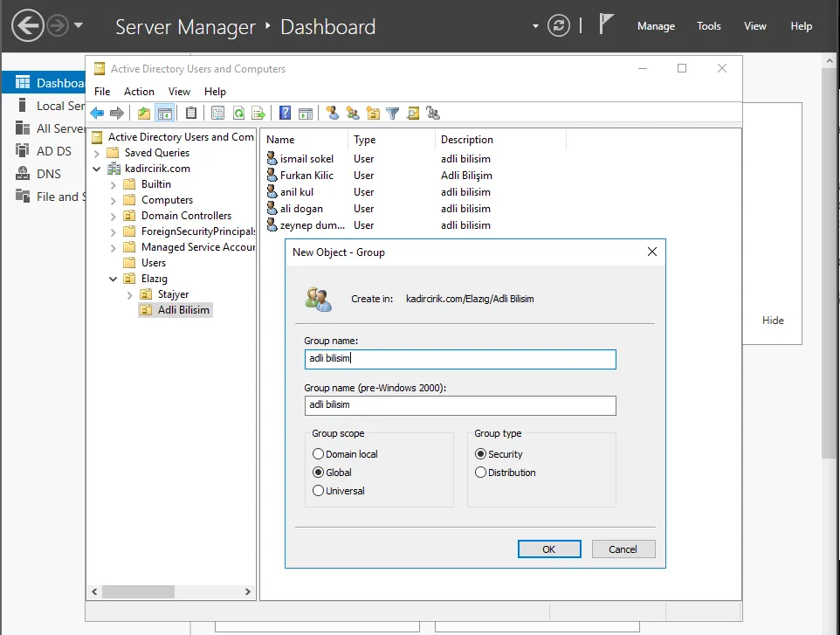The height and width of the screenshot is (635, 840).
Task: Toggle Show/Hide Console Tree toolbar icon
Action: 165,113
